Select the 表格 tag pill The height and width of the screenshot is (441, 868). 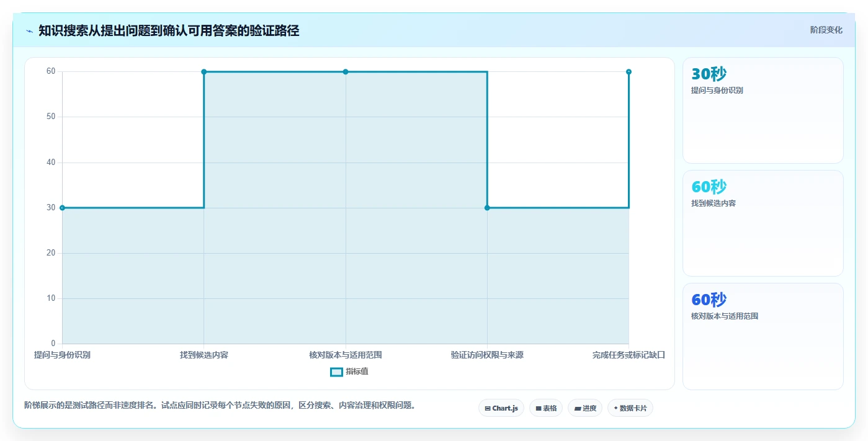546,408
